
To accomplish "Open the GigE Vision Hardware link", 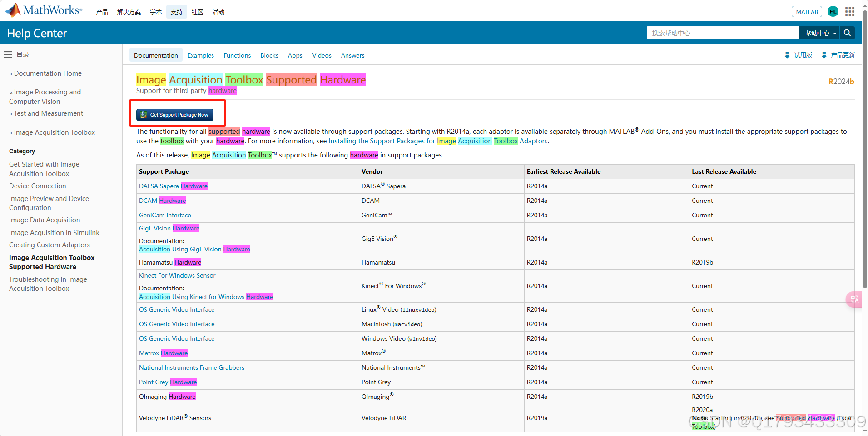I will 169,228.
